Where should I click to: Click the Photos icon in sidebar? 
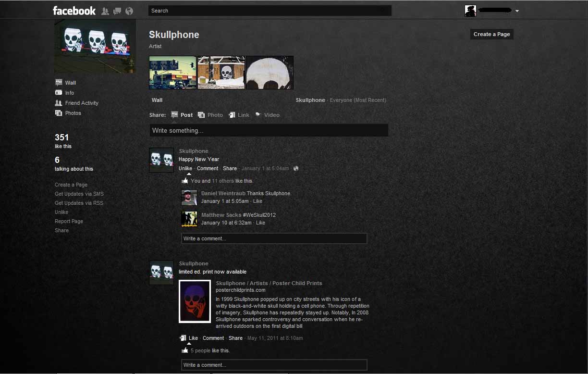[59, 113]
